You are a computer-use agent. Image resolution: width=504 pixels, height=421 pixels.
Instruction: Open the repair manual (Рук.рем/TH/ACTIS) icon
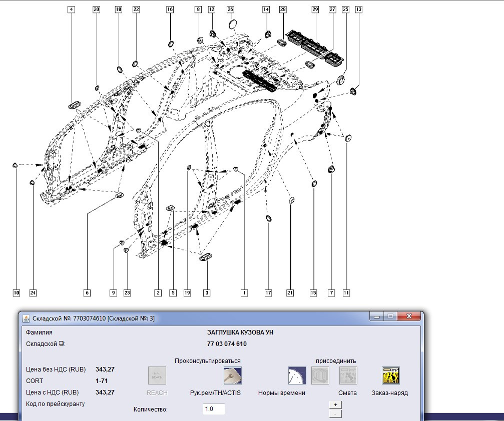pos(232,375)
